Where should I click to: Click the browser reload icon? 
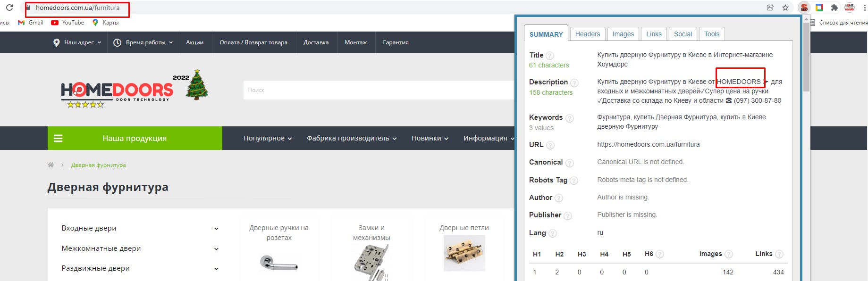(9, 8)
